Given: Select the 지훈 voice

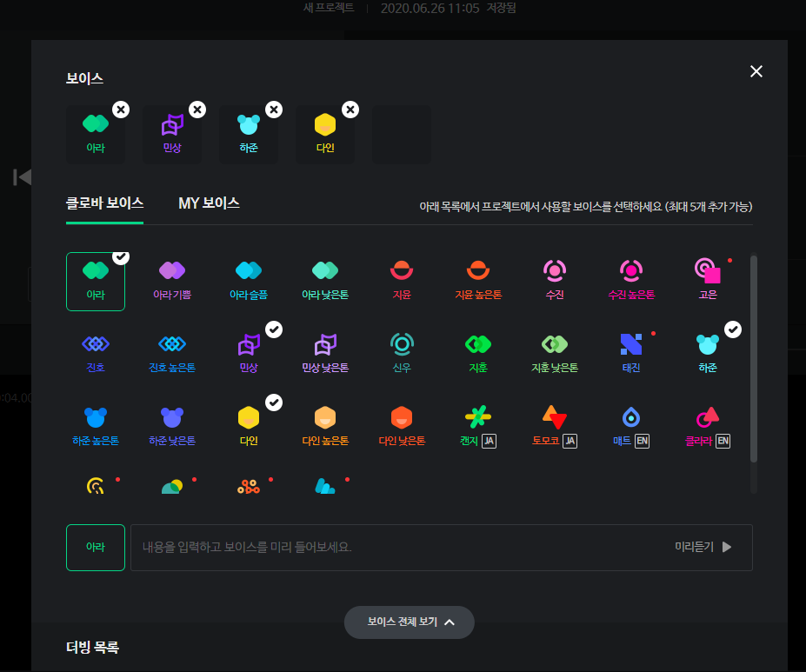Looking at the screenshot, I should [478, 354].
